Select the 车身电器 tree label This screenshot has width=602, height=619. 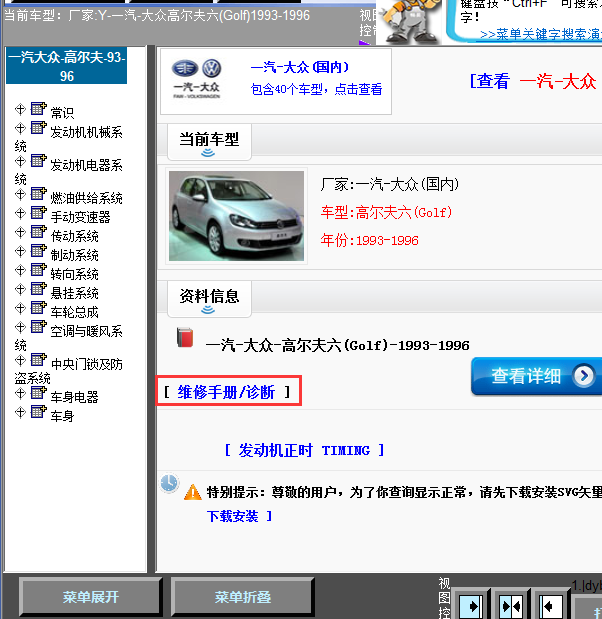pos(75,397)
